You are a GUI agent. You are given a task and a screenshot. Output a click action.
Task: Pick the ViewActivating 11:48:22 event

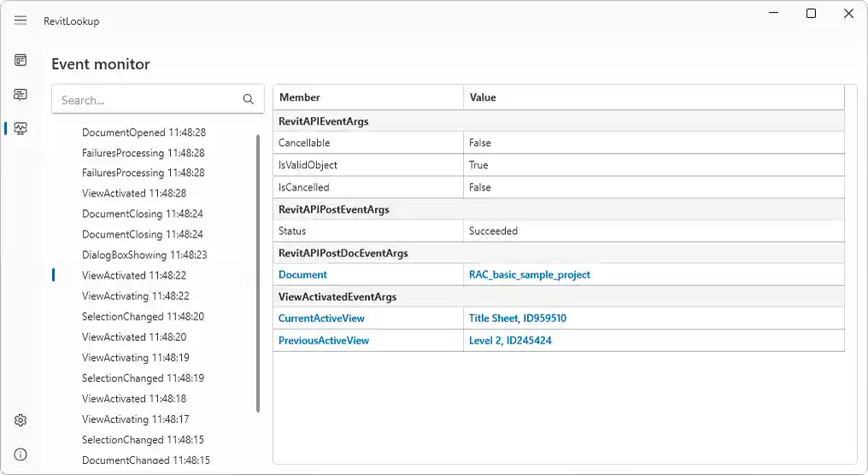[136, 296]
